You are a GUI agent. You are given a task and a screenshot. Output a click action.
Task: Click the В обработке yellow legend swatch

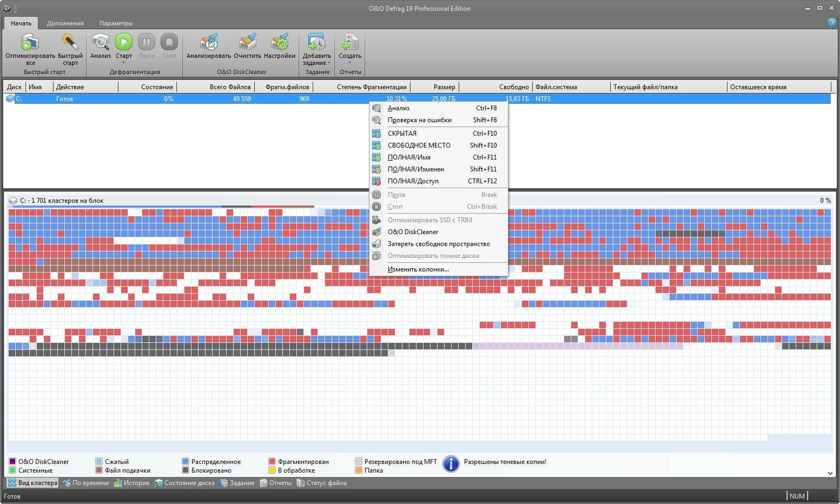(272, 470)
